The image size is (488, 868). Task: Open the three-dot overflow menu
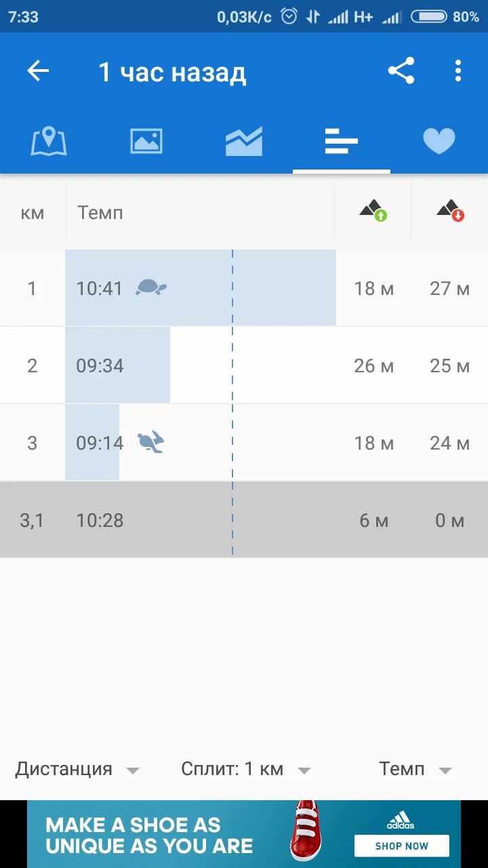(458, 71)
